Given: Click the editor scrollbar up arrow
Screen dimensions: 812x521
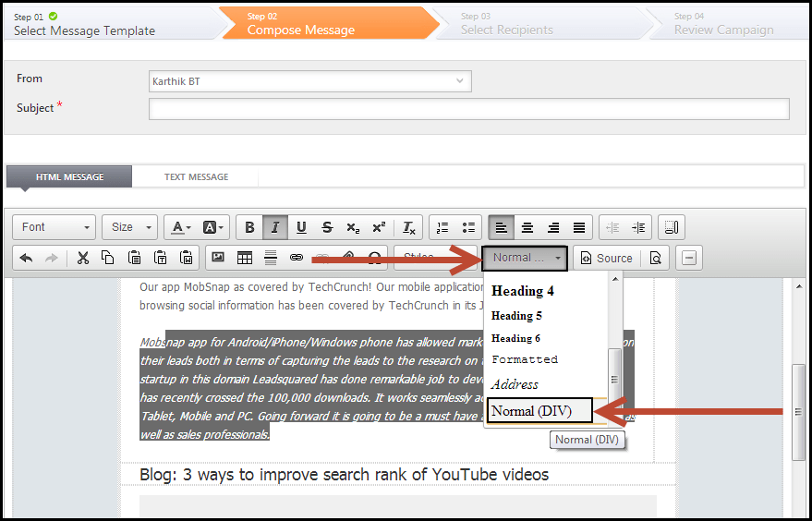Looking at the screenshot, I should (799, 286).
